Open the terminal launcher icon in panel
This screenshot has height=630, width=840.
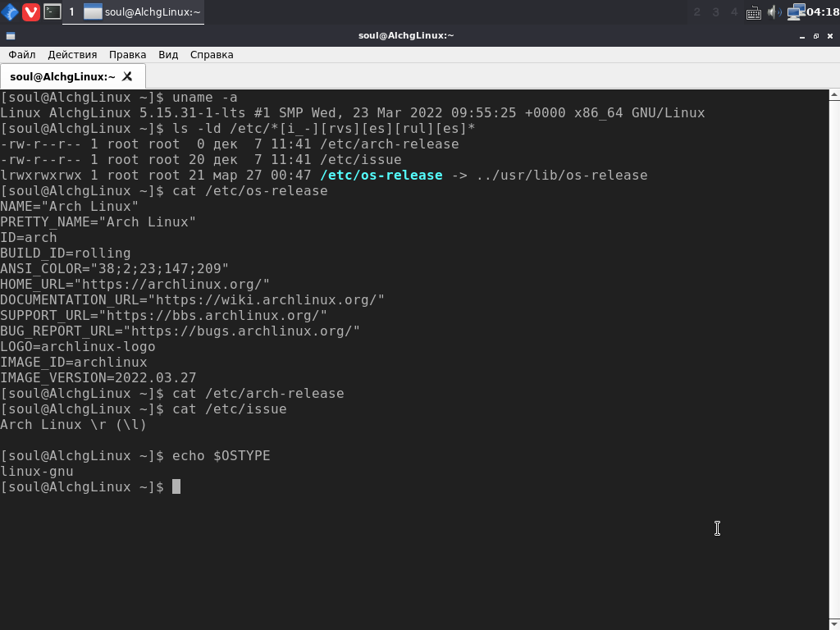tap(52, 11)
